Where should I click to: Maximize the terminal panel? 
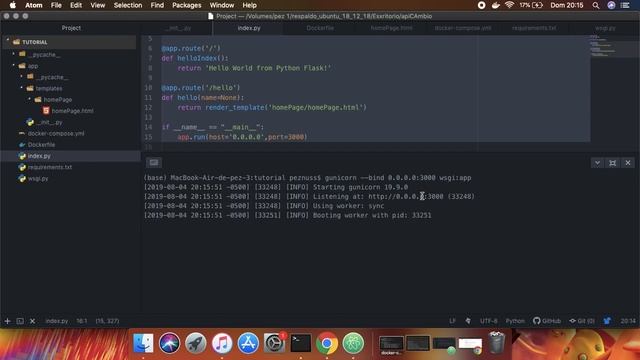613,163
